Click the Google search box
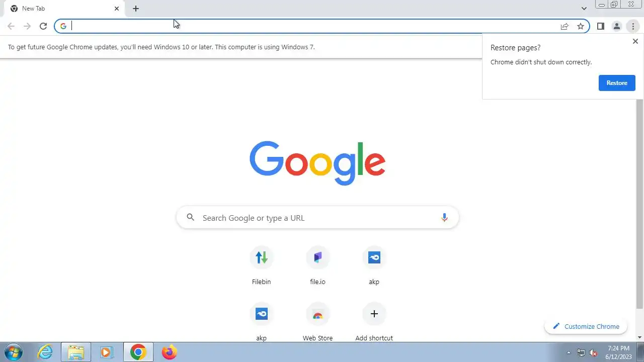Viewport: 644px width, 362px height. coord(317,218)
